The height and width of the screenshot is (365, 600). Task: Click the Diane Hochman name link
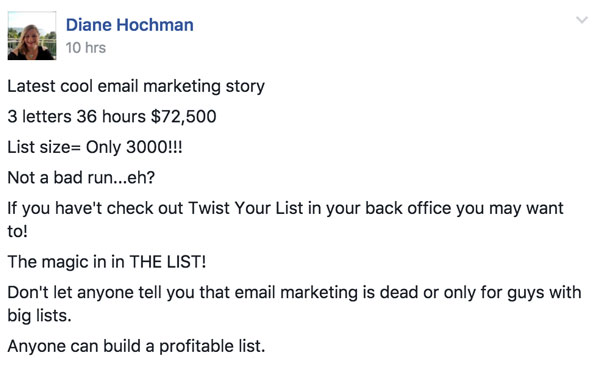(x=130, y=25)
